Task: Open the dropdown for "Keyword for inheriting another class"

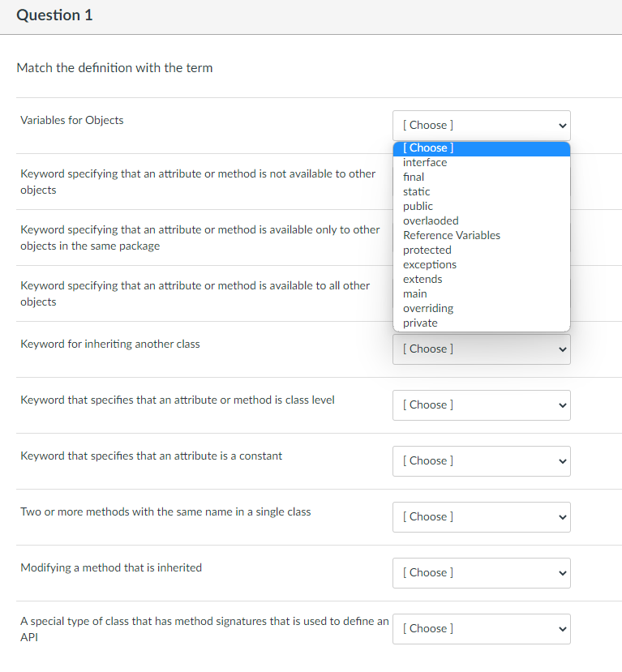Action: pos(481,349)
